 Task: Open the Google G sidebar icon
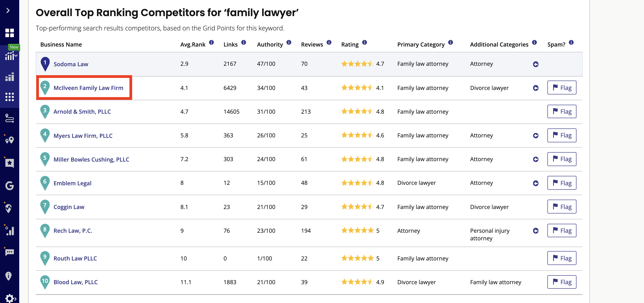[x=9, y=186]
